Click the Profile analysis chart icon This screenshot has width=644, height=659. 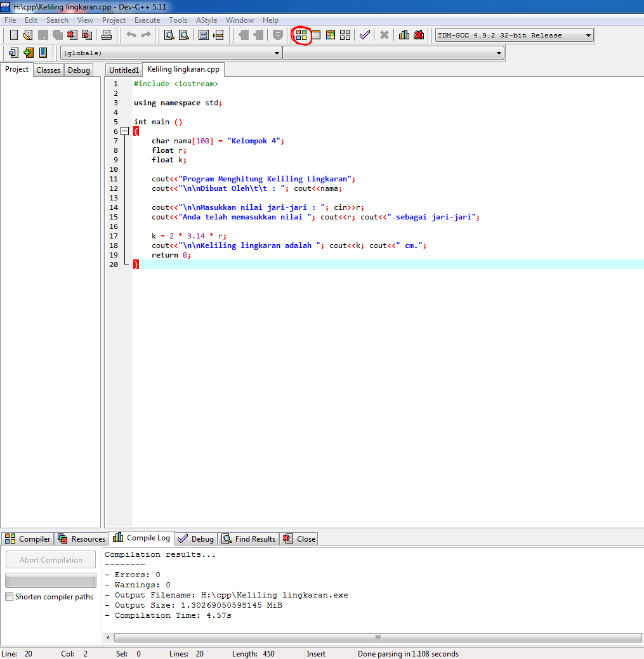pos(404,36)
